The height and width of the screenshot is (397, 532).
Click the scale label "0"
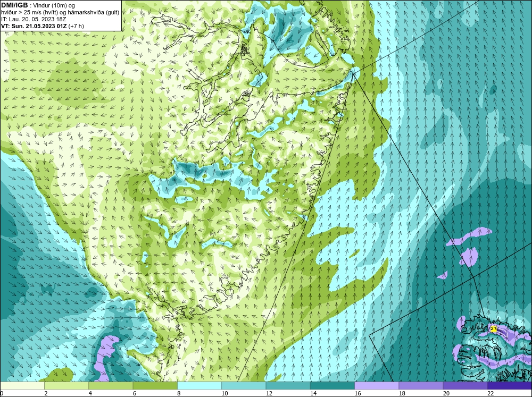tap(2, 393)
